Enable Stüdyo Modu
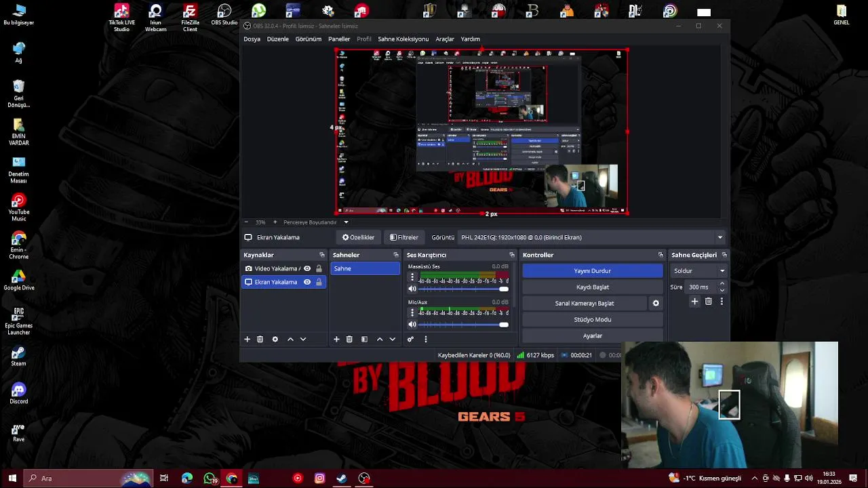The image size is (868, 488). pos(593,319)
